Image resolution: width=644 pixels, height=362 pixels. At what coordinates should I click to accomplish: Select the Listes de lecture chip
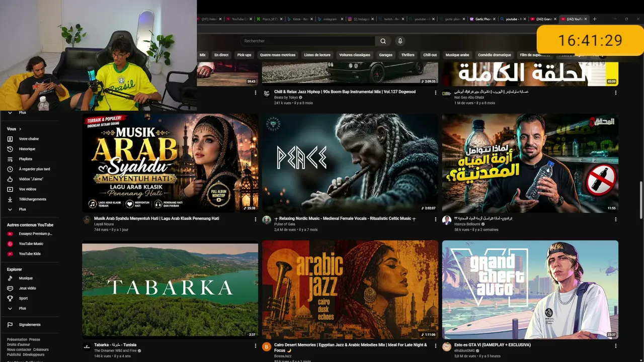tap(317, 55)
